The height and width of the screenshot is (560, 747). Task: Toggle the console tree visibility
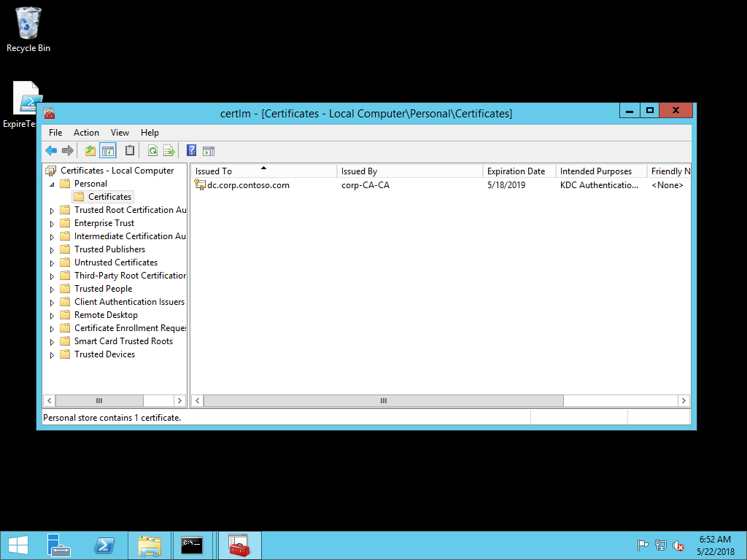click(107, 150)
